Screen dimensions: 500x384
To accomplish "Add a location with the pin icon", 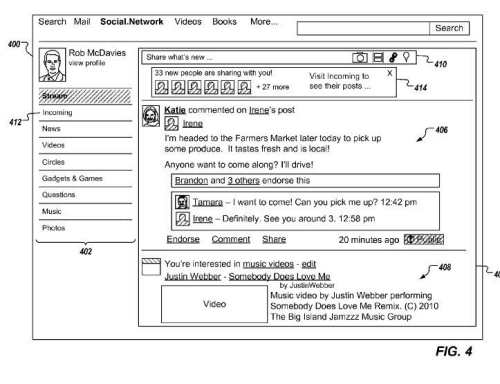I will pyautogui.click(x=406, y=57).
